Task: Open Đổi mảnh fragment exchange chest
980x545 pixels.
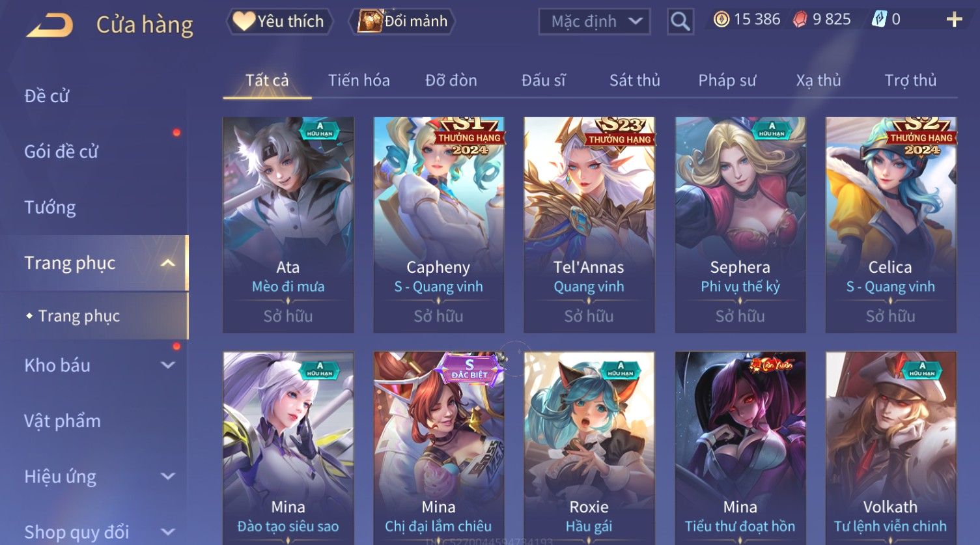Action: 402,21
